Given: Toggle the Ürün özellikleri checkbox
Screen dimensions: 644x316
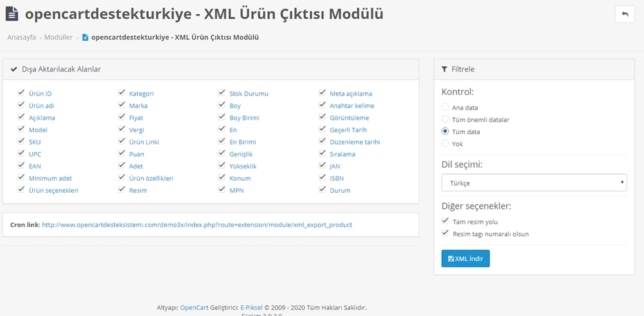Looking at the screenshot, I should (121, 177).
